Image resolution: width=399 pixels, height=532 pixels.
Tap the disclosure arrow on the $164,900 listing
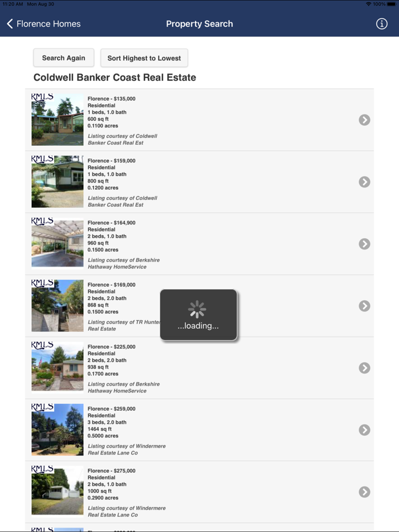(364, 244)
